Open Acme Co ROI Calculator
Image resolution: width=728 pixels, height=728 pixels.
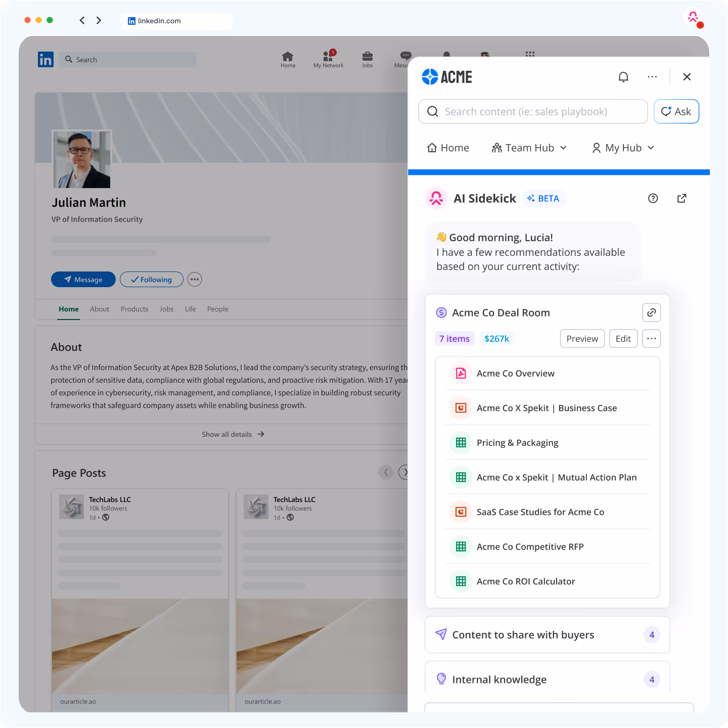tap(548, 581)
